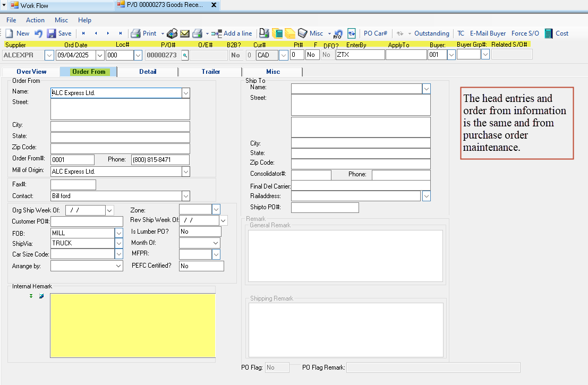Go to the first record using the navigation arrow
The width and height of the screenshot is (588, 385).
pos(83,33)
